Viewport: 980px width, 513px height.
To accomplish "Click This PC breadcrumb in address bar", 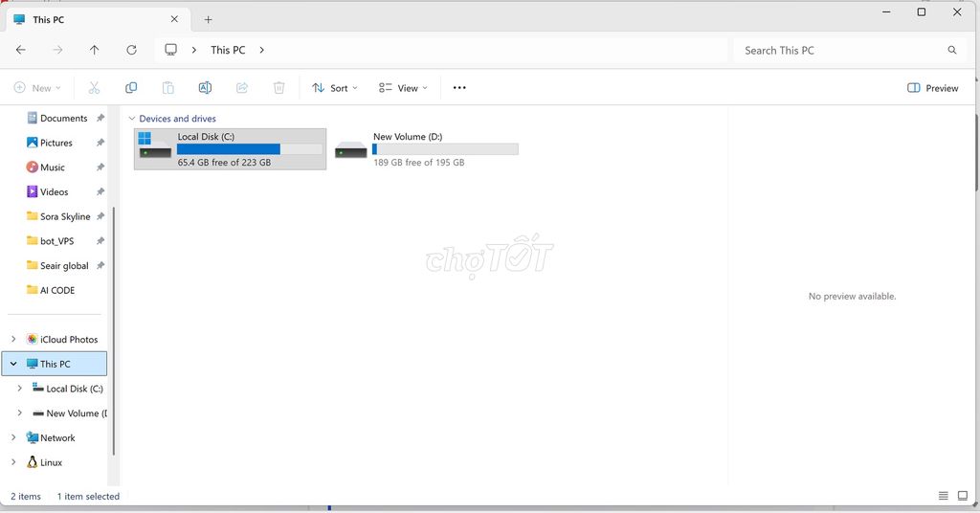I will (x=228, y=50).
